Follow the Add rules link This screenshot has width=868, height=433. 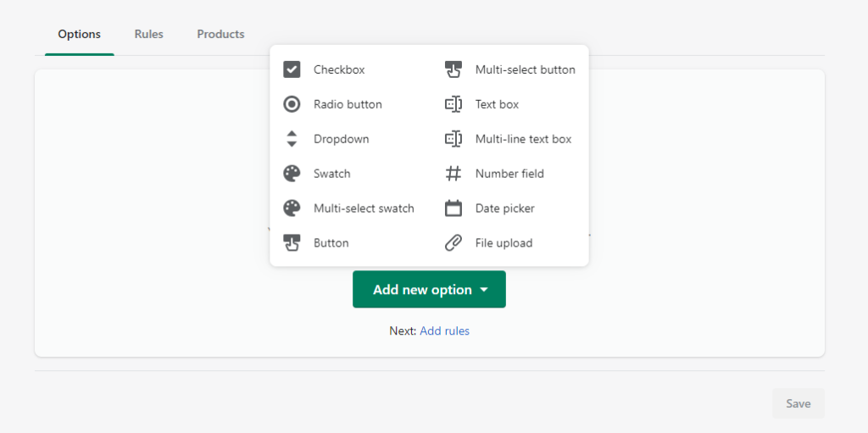click(444, 331)
